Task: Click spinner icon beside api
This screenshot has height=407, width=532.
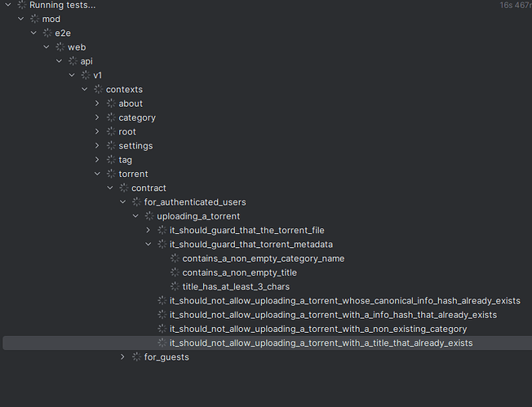Action: coord(73,61)
